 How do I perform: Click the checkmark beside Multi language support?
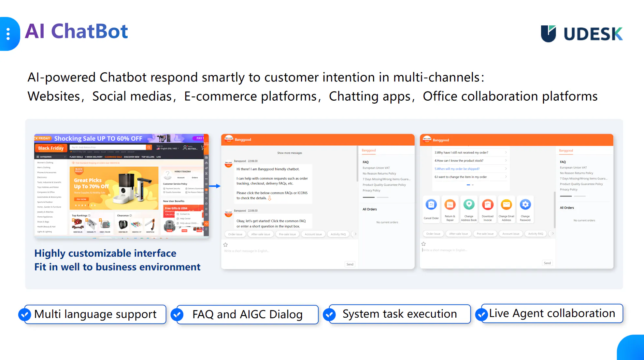coord(24,314)
